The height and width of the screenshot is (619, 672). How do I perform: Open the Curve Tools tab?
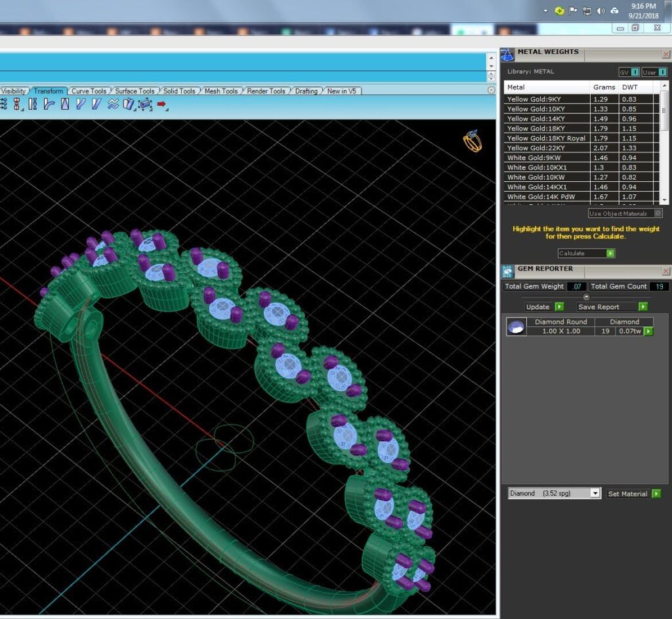pyautogui.click(x=89, y=91)
